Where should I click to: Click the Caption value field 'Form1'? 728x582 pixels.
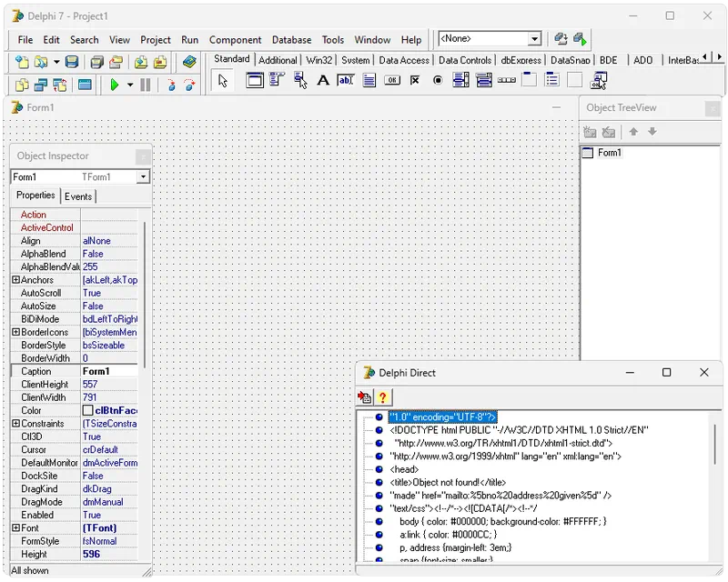click(x=109, y=371)
